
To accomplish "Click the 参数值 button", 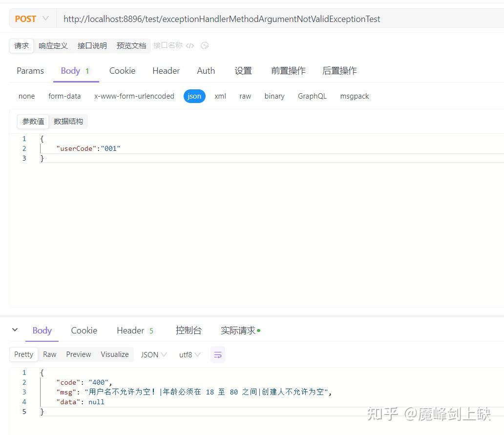I will click(33, 121).
